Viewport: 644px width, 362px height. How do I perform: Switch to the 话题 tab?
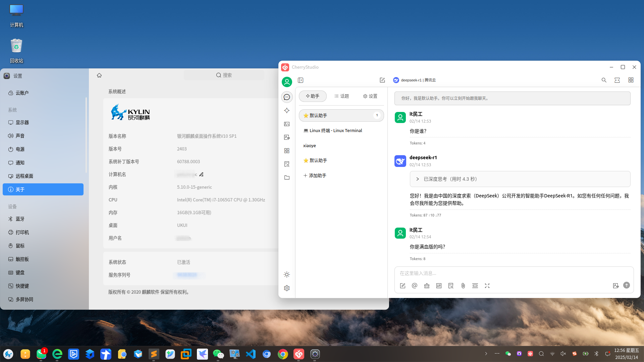click(341, 96)
